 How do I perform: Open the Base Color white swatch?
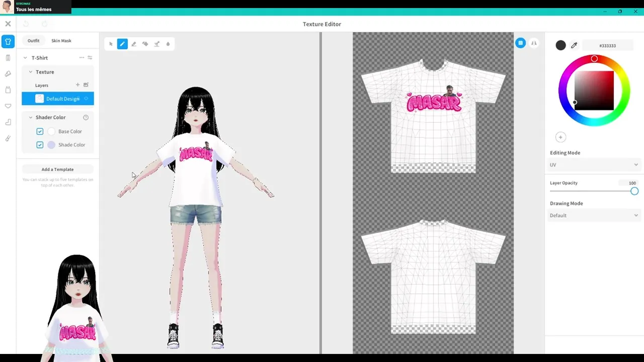pos(51,132)
